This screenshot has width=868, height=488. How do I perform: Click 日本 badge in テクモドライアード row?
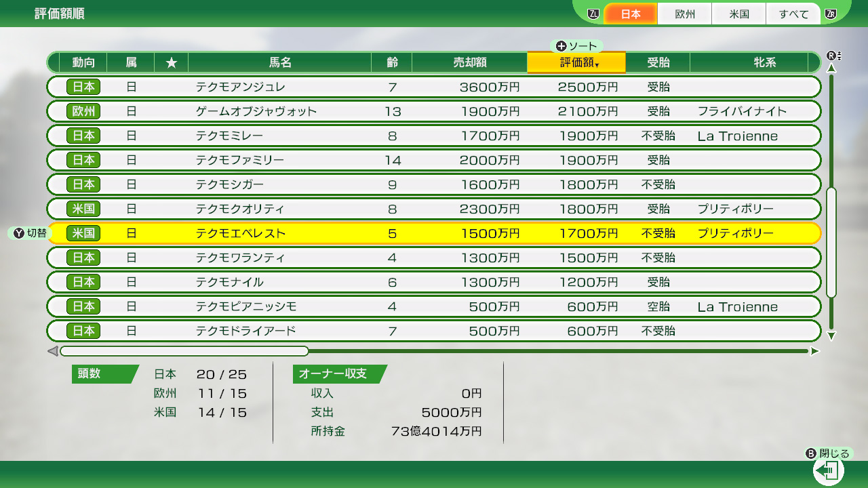pos(83,331)
